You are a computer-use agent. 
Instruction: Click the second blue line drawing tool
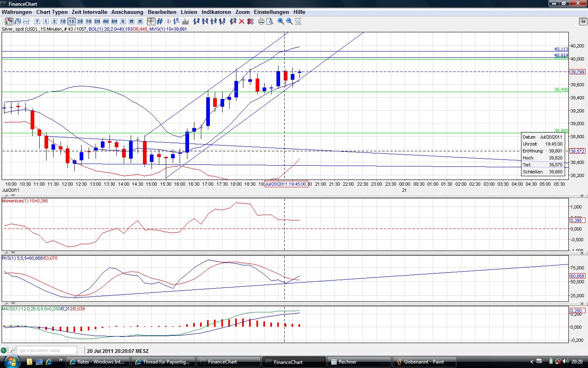pos(205,21)
